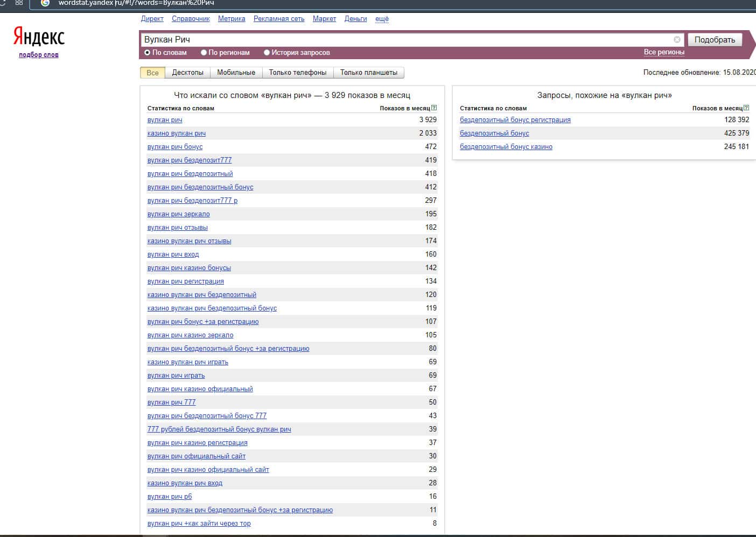Switch to the 'Мобильные' tab

point(236,73)
